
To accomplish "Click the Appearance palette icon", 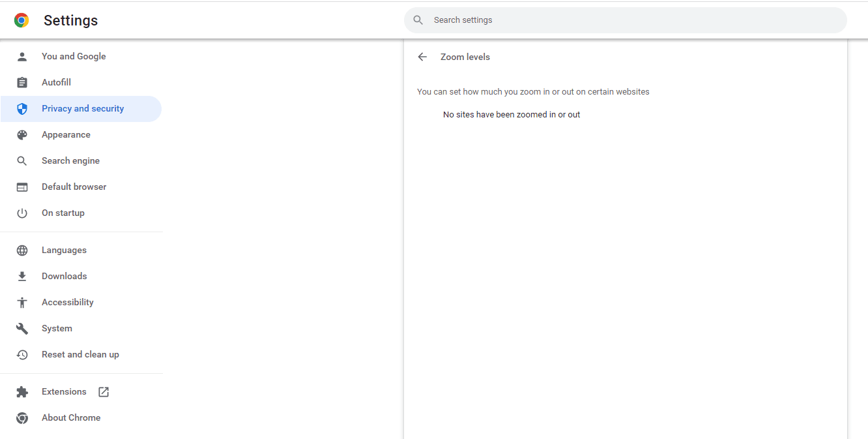I will [22, 134].
